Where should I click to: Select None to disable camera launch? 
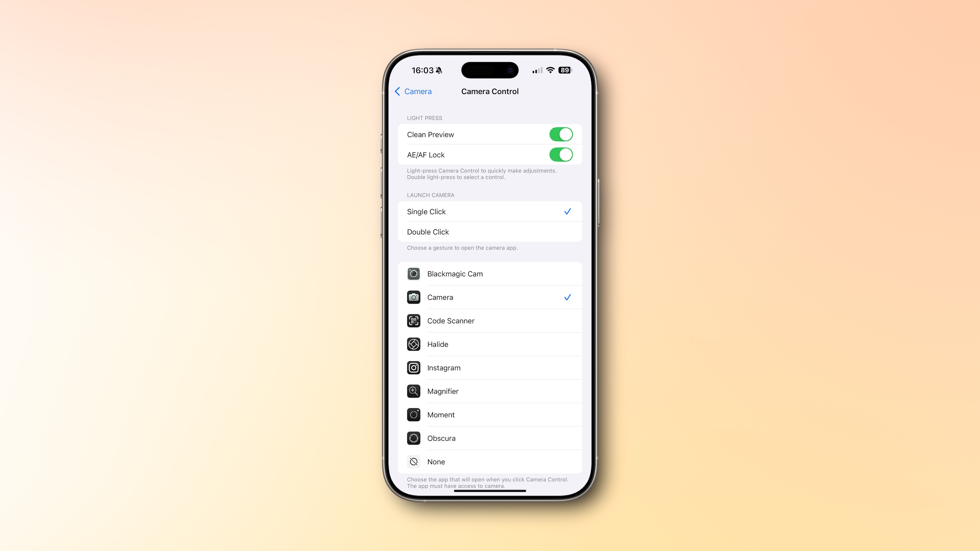tap(490, 462)
